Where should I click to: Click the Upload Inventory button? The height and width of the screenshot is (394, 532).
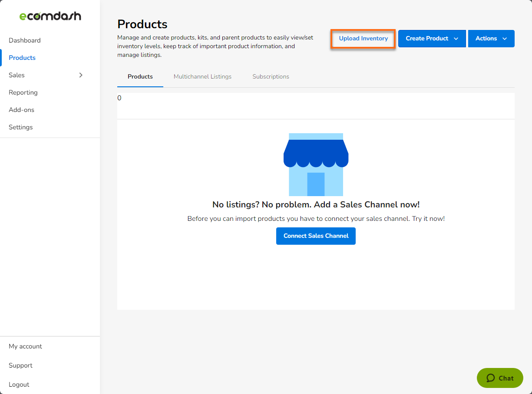coord(363,38)
